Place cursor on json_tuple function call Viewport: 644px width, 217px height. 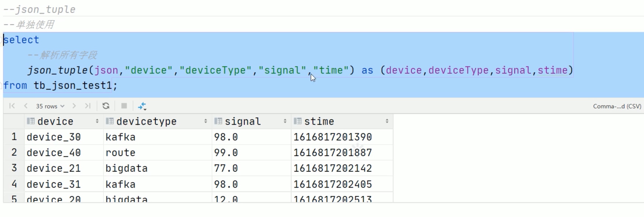(x=58, y=70)
